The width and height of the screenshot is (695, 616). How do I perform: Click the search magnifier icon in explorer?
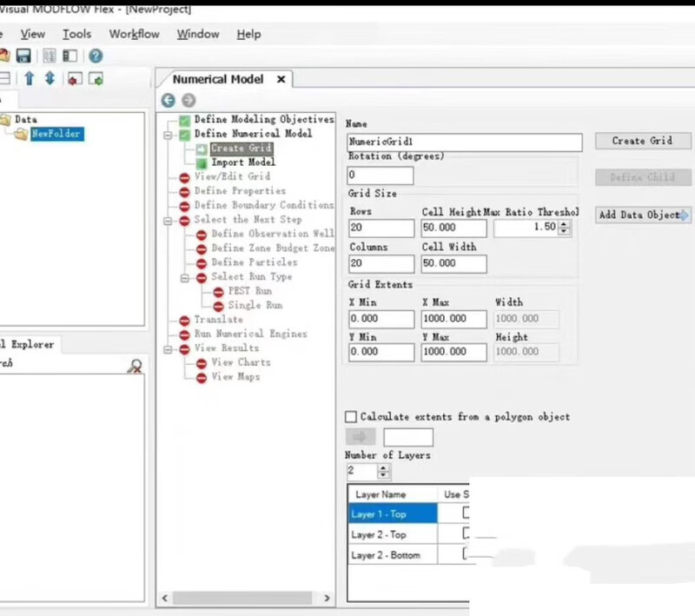coord(135,366)
